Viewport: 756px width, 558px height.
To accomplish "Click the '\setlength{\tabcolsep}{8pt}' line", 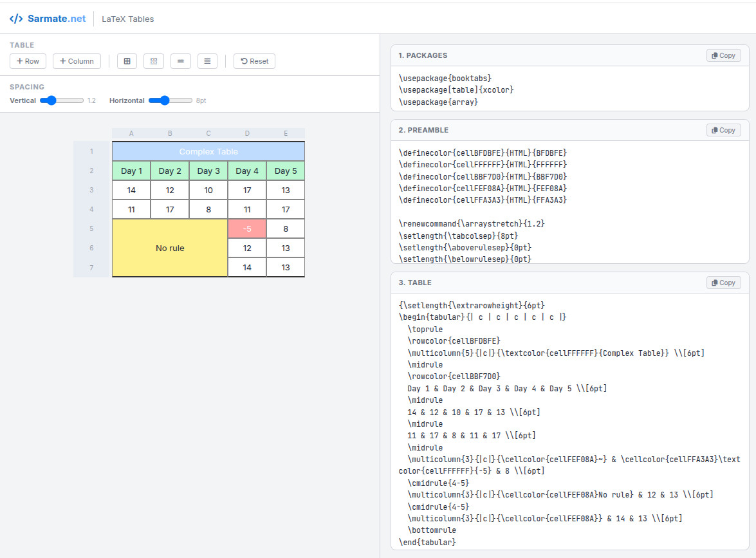I will click(459, 236).
